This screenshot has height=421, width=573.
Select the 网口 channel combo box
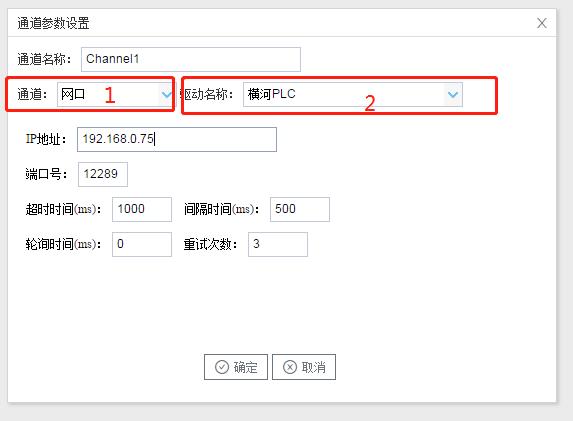point(115,95)
